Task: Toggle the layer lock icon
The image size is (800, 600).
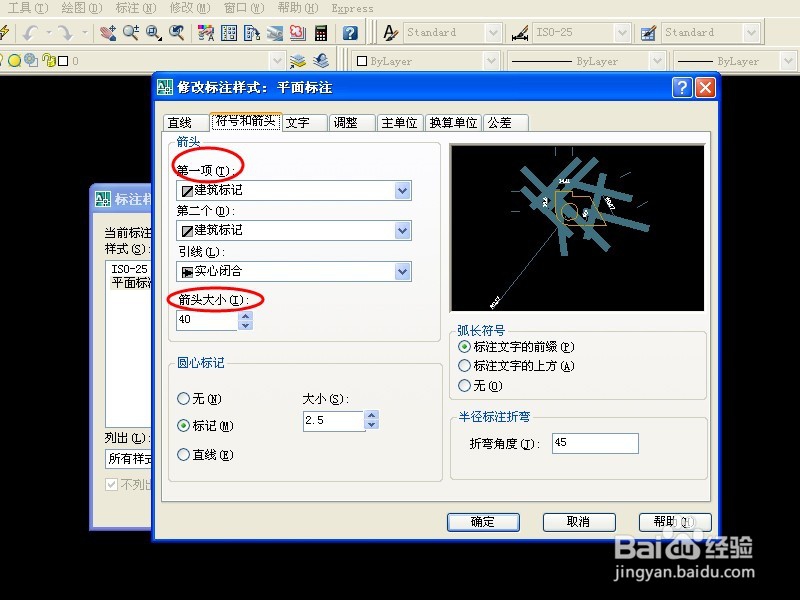Action: pos(48,60)
